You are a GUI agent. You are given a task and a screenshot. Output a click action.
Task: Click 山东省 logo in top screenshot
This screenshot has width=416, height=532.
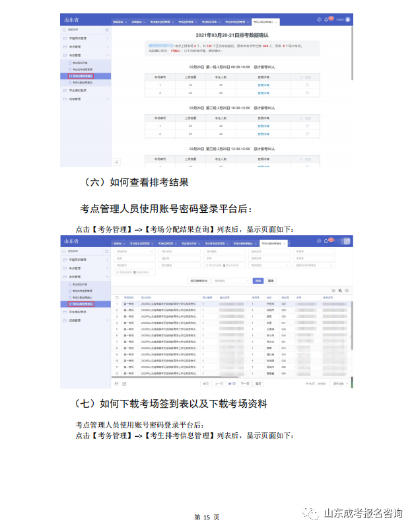click(x=71, y=20)
